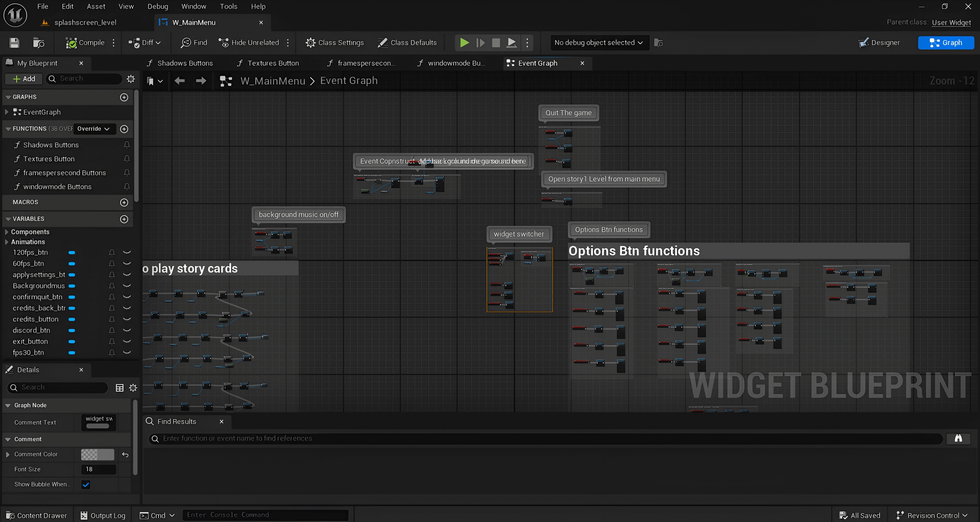Open the Tools menu
980x522 pixels.
click(228, 7)
